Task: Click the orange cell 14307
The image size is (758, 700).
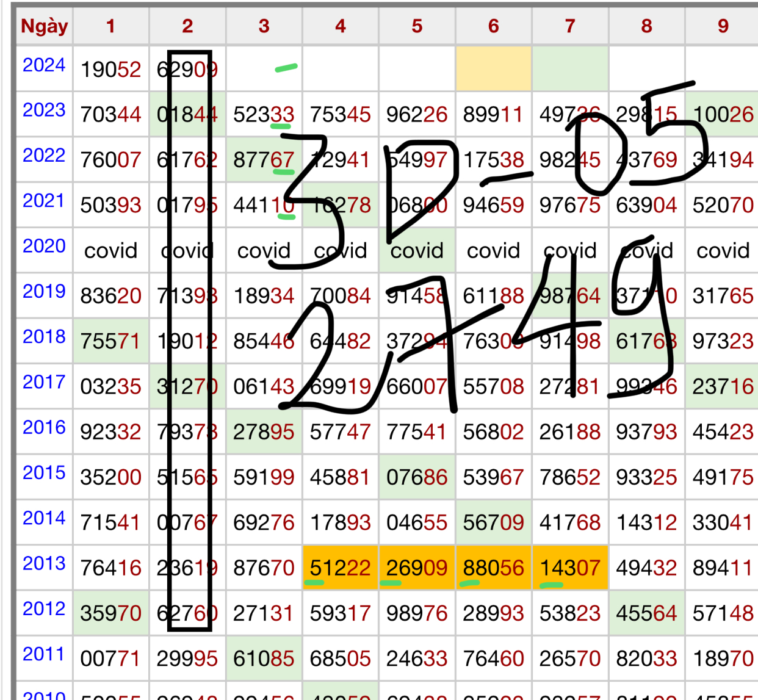Action: 570,568
